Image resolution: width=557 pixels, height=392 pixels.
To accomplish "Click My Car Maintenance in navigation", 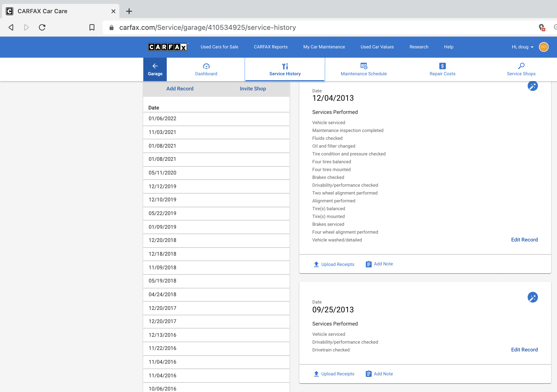I will 324,47.
